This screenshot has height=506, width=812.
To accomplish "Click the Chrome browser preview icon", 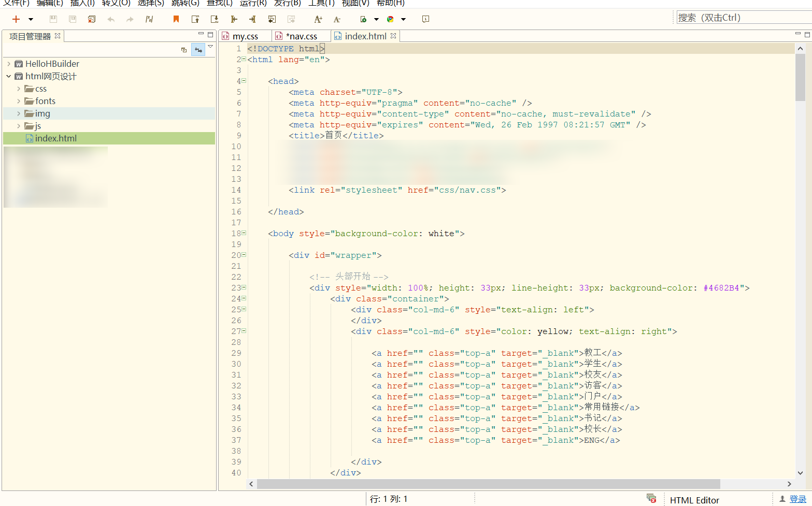I will 390,19.
